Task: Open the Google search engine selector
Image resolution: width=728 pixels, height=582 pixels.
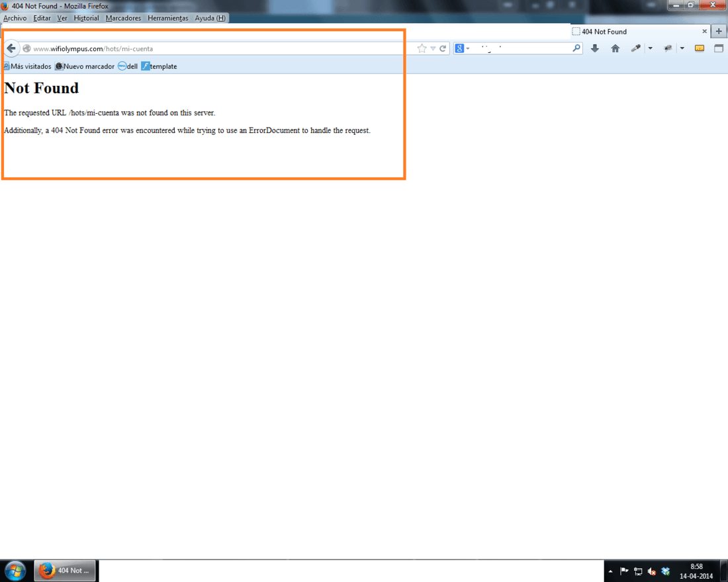Action: pyautogui.click(x=462, y=48)
